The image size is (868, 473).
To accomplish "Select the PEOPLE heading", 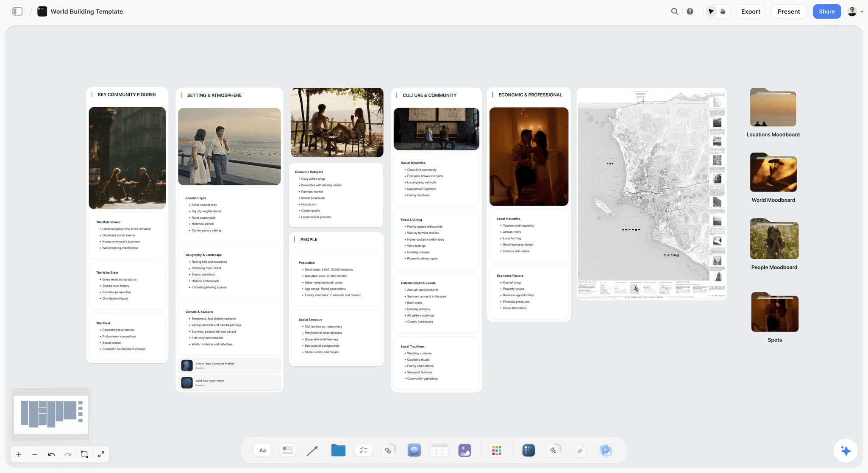I will (309, 239).
